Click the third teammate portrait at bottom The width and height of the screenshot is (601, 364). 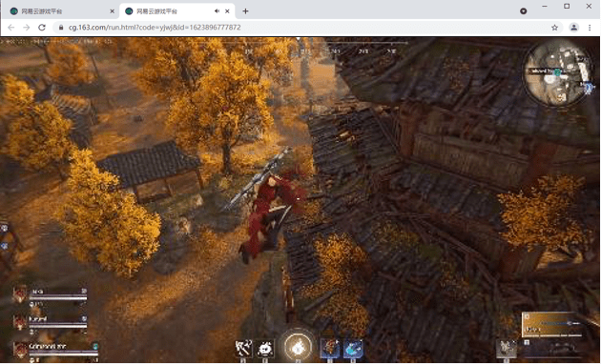20,350
